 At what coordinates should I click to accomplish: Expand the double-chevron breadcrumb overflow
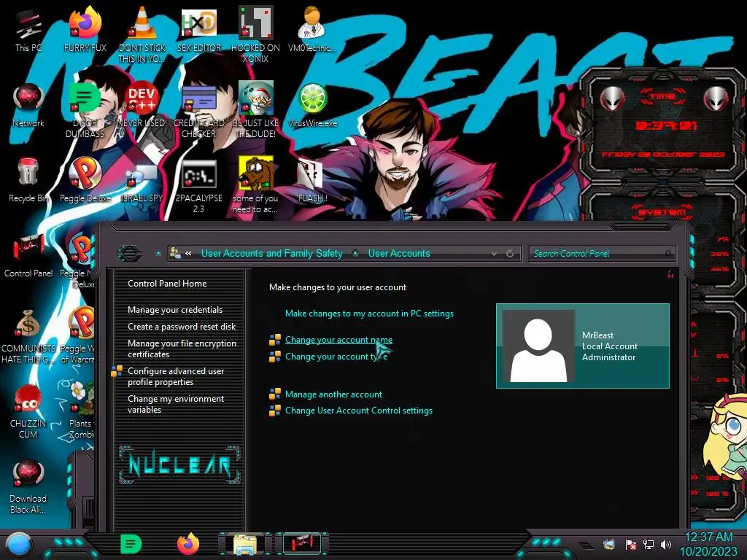(189, 253)
